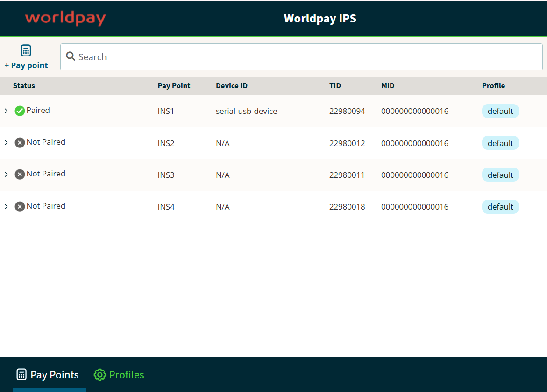The width and height of the screenshot is (547, 392).
Task: Expand the INS4 pay point row
Action: (6, 206)
